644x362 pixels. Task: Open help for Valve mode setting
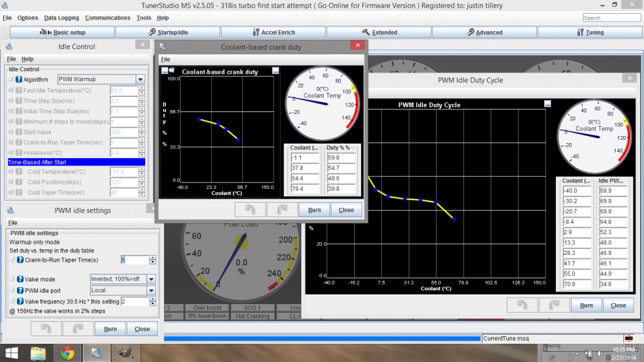20,280
